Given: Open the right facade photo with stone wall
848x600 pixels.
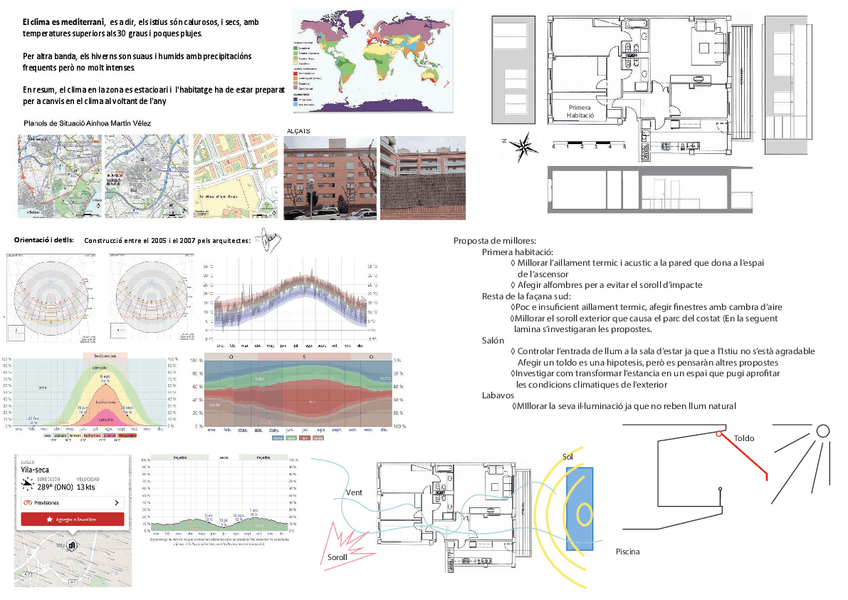Looking at the screenshot, I should pyautogui.click(x=423, y=178).
